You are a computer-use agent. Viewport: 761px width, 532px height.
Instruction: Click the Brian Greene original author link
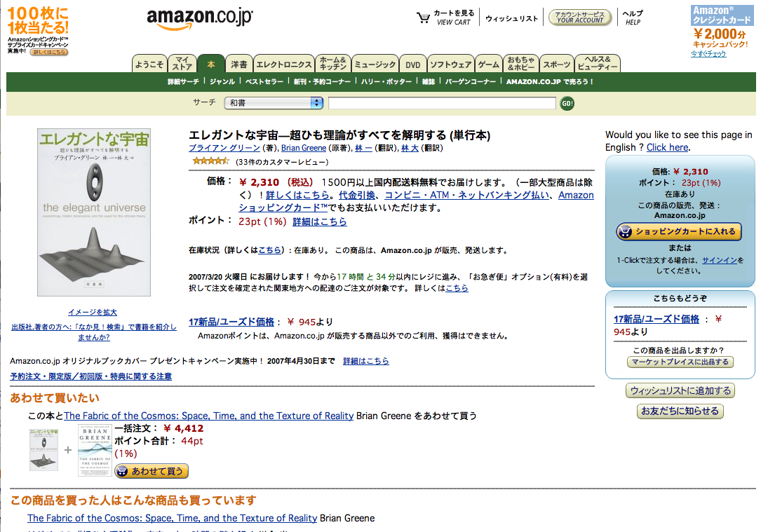click(303, 148)
